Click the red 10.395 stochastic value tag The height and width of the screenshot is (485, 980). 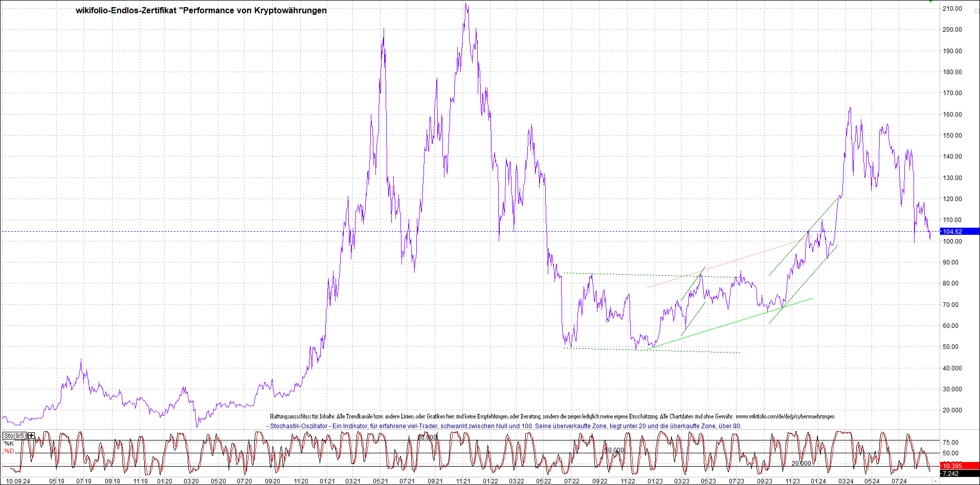click(960, 466)
